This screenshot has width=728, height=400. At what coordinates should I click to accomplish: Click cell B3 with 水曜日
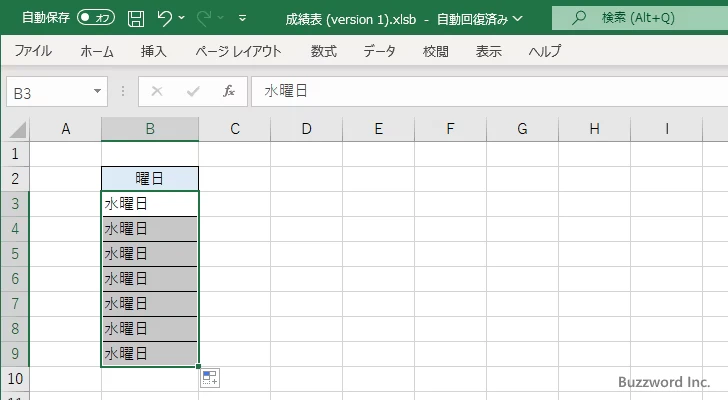150,204
